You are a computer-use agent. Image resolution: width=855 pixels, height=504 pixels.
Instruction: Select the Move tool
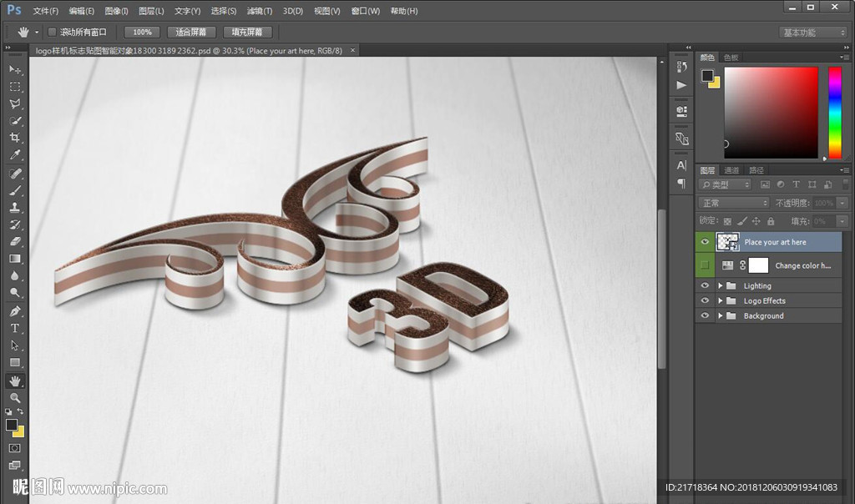(x=15, y=69)
